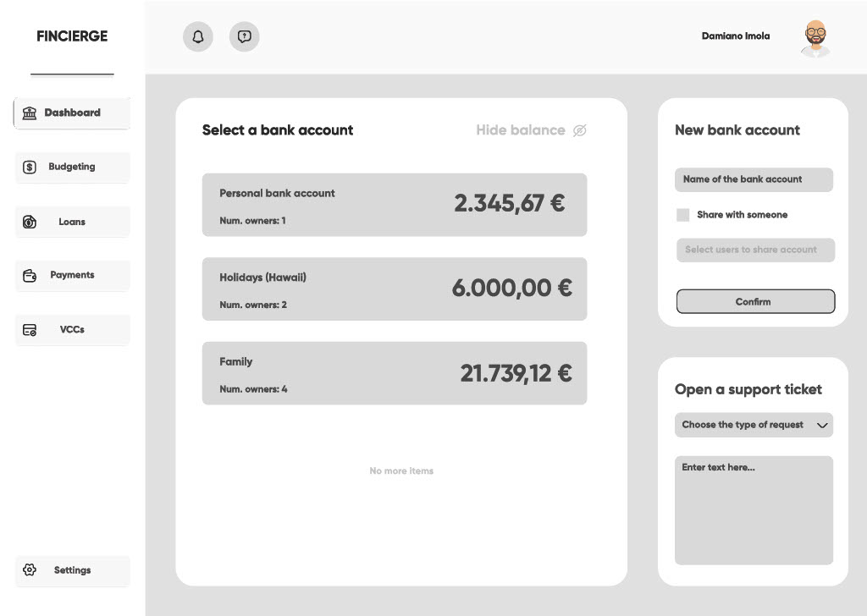Image resolution: width=867 pixels, height=616 pixels.
Task: Click the notification bell icon
Action: tap(198, 36)
